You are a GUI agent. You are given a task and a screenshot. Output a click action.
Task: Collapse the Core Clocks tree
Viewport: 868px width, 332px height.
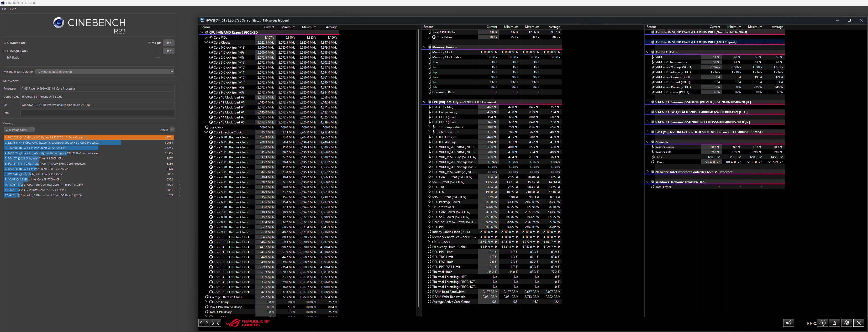[206, 43]
